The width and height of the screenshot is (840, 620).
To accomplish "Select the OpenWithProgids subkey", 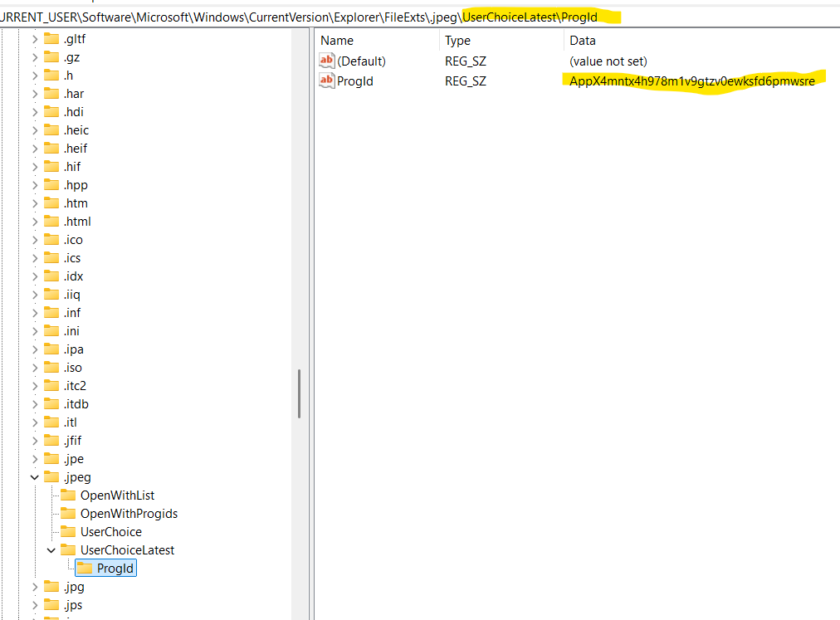I will [x=129, y=514].
